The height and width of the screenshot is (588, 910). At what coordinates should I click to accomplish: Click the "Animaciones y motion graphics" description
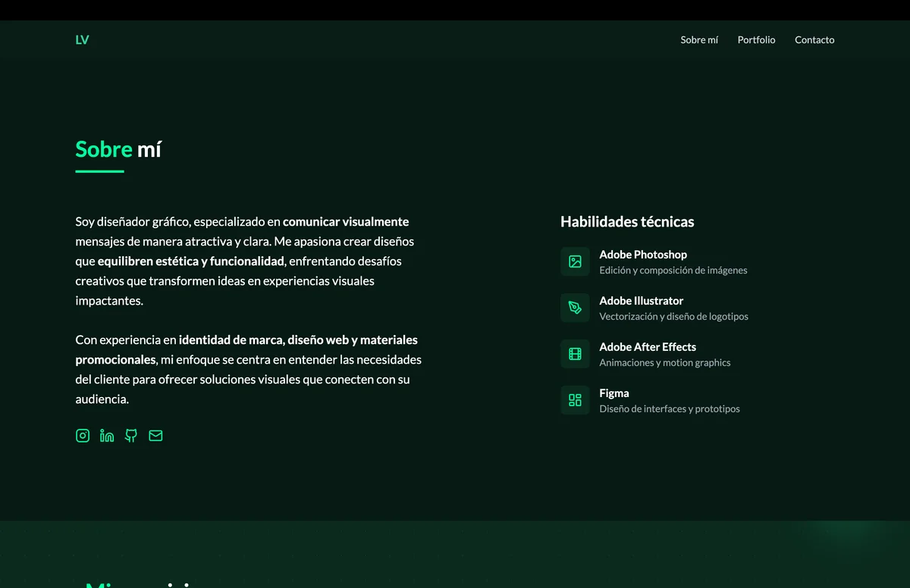pyautogui.click(x=664, y=363)
